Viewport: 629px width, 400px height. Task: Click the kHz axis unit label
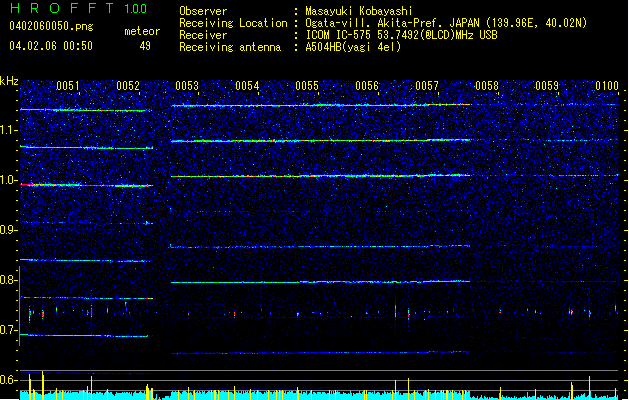(x=9, y=81)
